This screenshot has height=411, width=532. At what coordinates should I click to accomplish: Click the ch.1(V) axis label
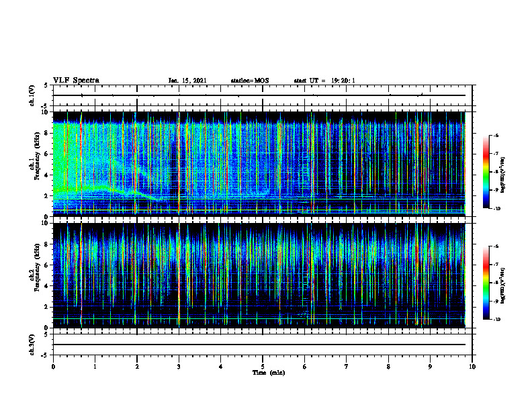32,95
